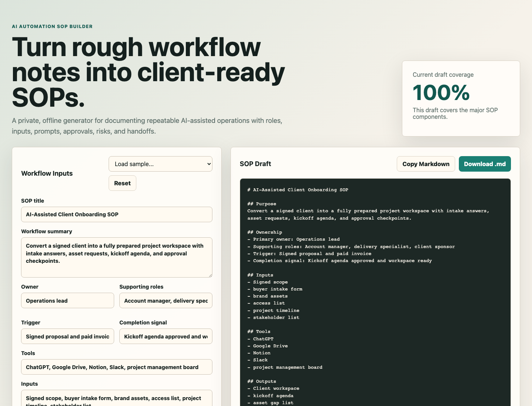Viewport: 532px width, 406px height.
Task: Click into the Workflow summary textarea
Action: [117, 257]
